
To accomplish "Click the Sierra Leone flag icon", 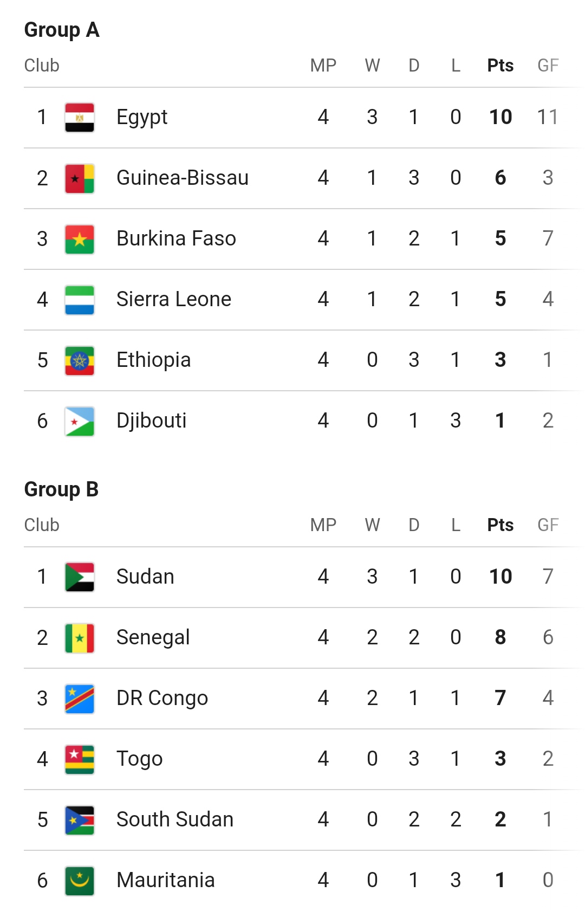I will pyautogui.click(x=80, y=300).
